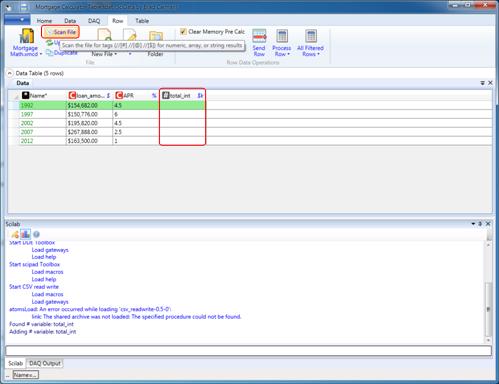This screenshot has width=499, height=384.
Task: Collapse the Data Table (5 rows) section
Action: (10, 73)
